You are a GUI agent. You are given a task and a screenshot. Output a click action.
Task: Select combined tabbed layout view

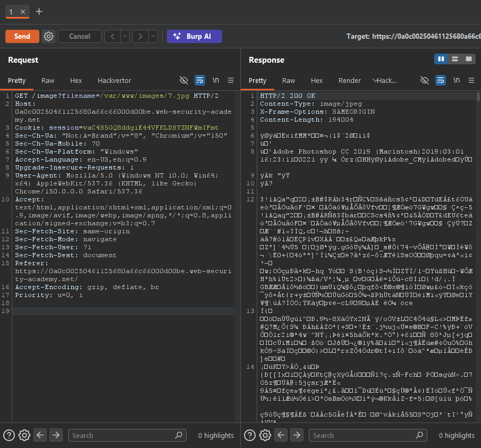click(469, 59)
